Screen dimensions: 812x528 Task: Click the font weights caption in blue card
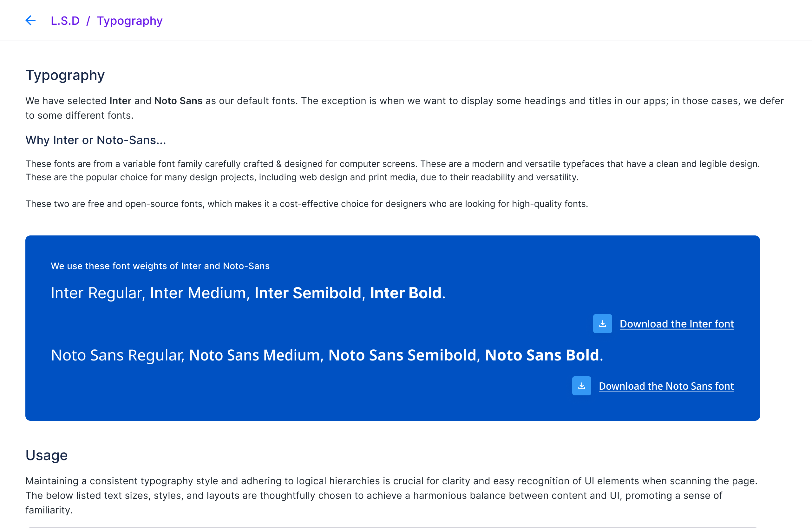(x=160, y=266)
